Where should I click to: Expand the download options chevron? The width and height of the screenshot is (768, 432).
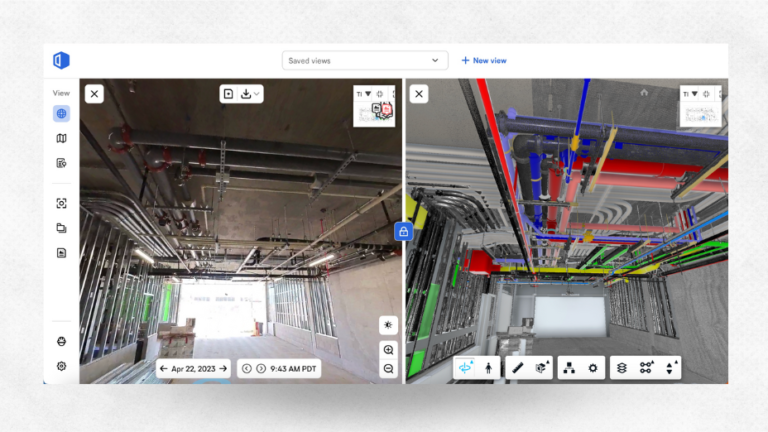pyautogui.click(x=257, y=94)
